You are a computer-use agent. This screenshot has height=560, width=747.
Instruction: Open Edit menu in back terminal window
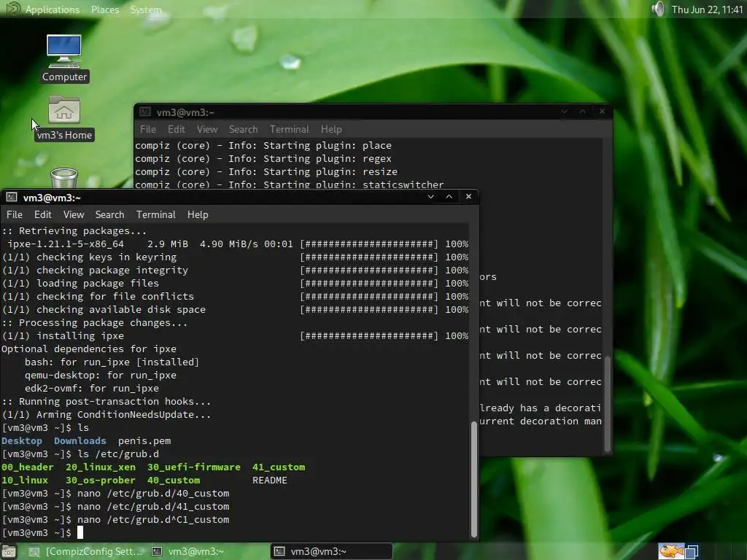click(x=177, y=129)
